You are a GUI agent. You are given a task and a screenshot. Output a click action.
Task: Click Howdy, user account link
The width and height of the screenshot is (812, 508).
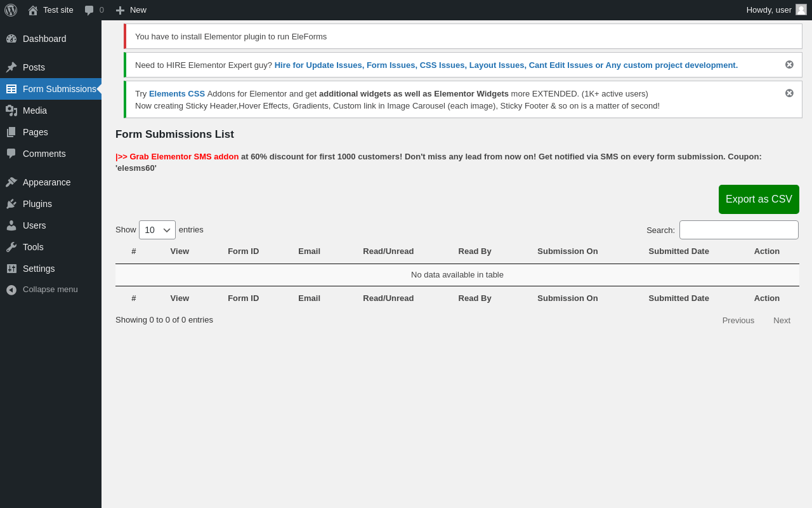[x=776, y=10]
